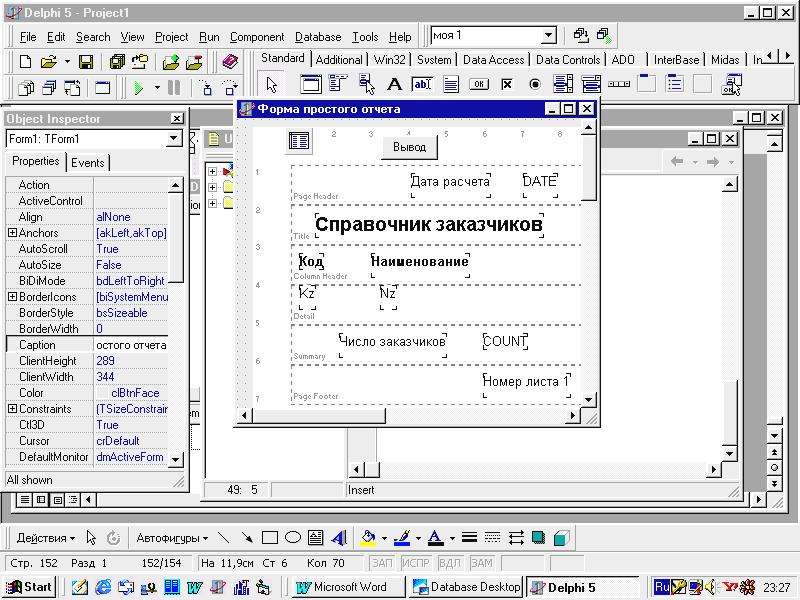Select the ListBox component icon
The height and width of the screenshot is (600, 800).
pos(563,84)
